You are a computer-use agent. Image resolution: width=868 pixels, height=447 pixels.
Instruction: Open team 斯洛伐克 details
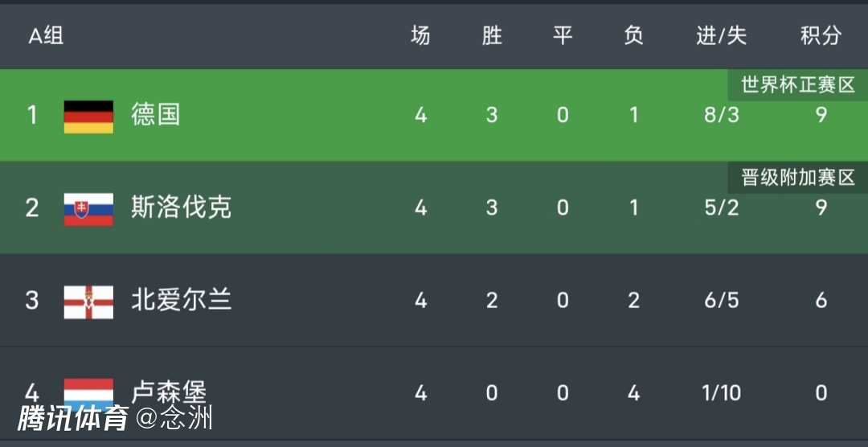[x=182, y=208]
